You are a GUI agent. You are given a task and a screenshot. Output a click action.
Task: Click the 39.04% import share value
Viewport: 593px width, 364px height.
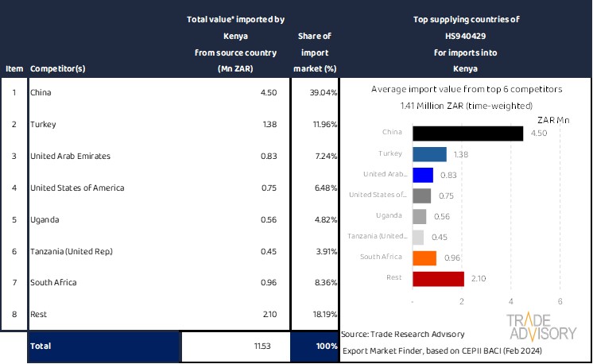[x=324, y=93]
